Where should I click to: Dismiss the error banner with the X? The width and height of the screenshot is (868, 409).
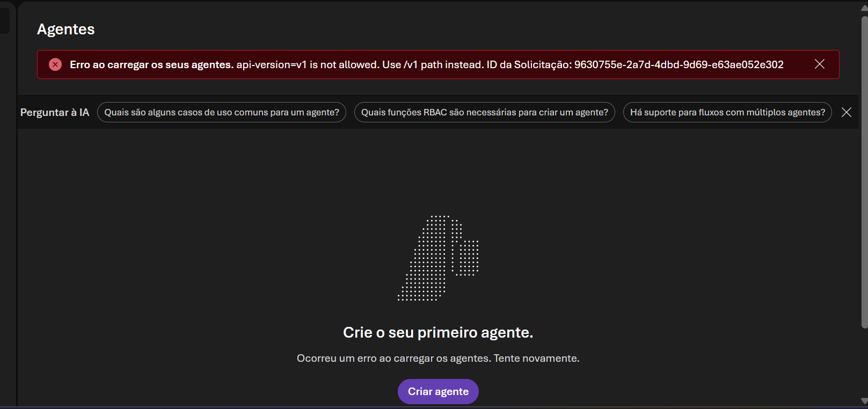point(820,64)
